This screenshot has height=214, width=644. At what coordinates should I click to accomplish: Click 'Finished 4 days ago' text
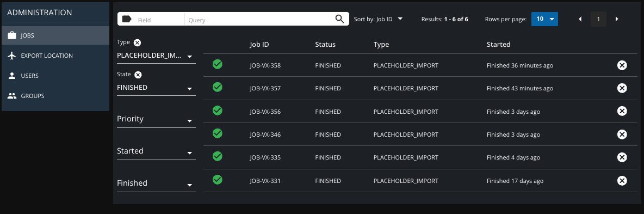point(513,157)
